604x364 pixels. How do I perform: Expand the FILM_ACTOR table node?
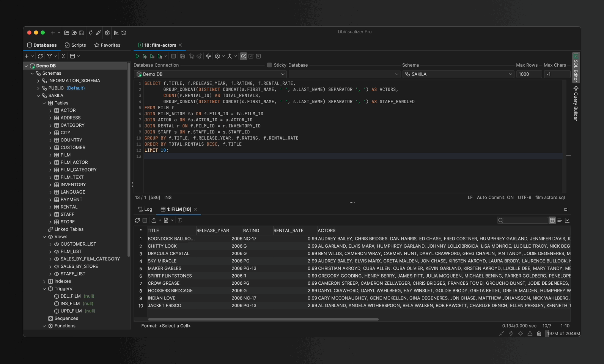pos(50,163)
